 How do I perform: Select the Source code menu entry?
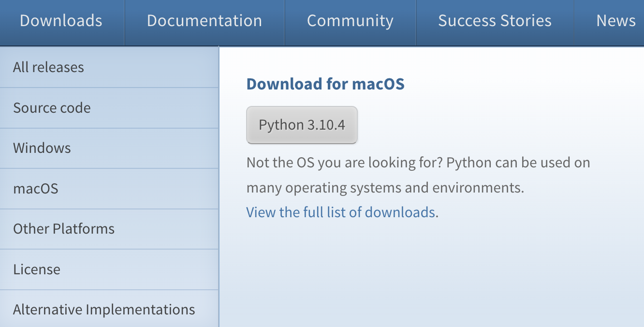click(52, 107)
